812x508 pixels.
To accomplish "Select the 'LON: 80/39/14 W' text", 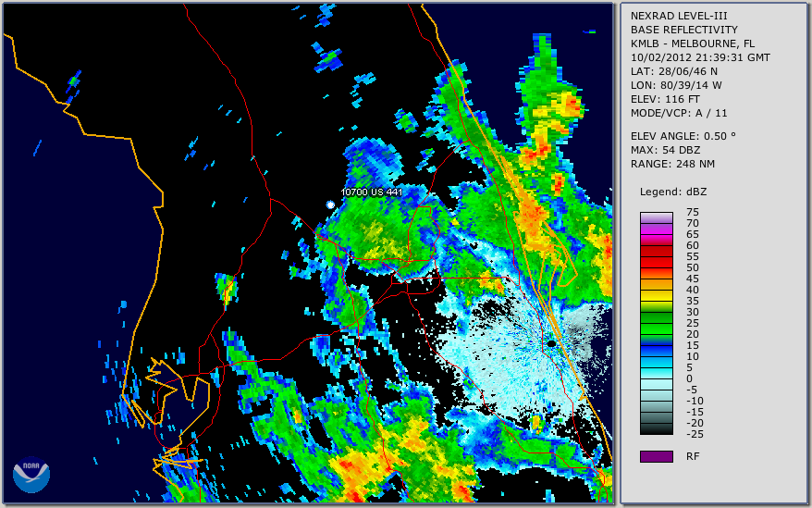I will click(676, 85).
